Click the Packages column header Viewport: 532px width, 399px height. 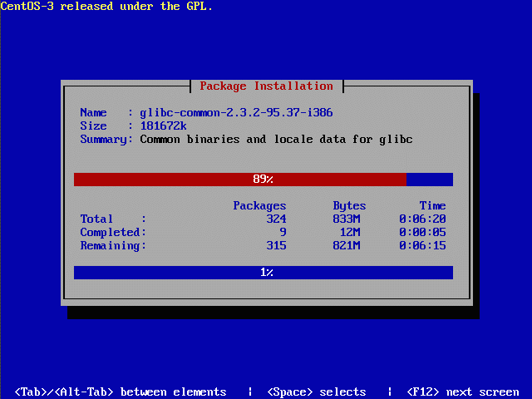[259, 205]
